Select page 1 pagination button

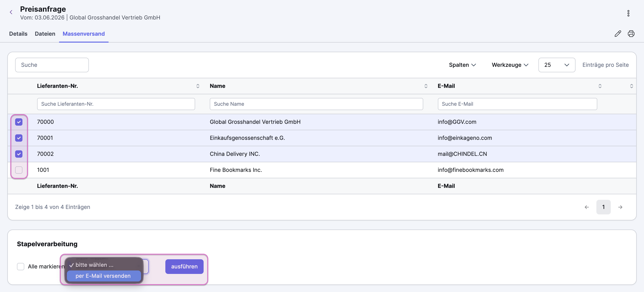point(603,207)
